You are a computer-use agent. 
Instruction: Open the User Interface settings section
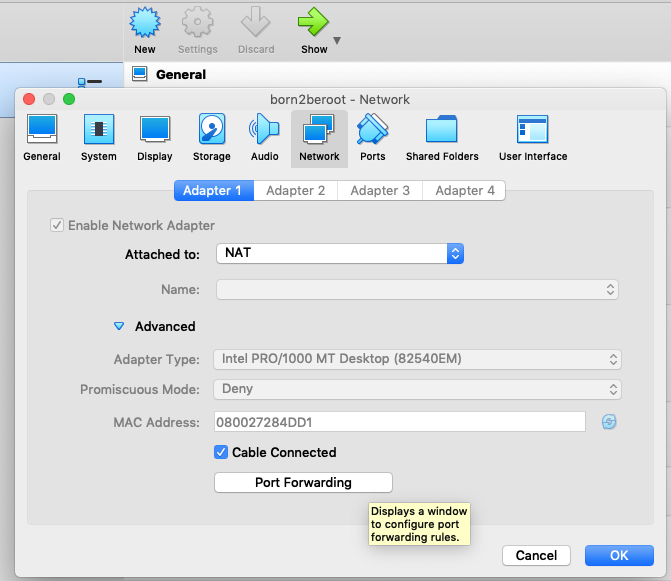pyautogui.click(x=533, y=138)
